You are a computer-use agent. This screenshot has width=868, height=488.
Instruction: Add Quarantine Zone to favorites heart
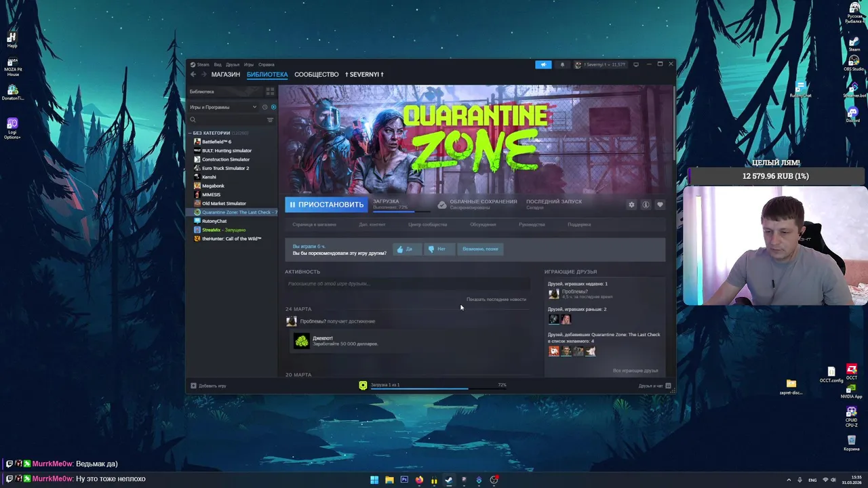coord(660,205)
